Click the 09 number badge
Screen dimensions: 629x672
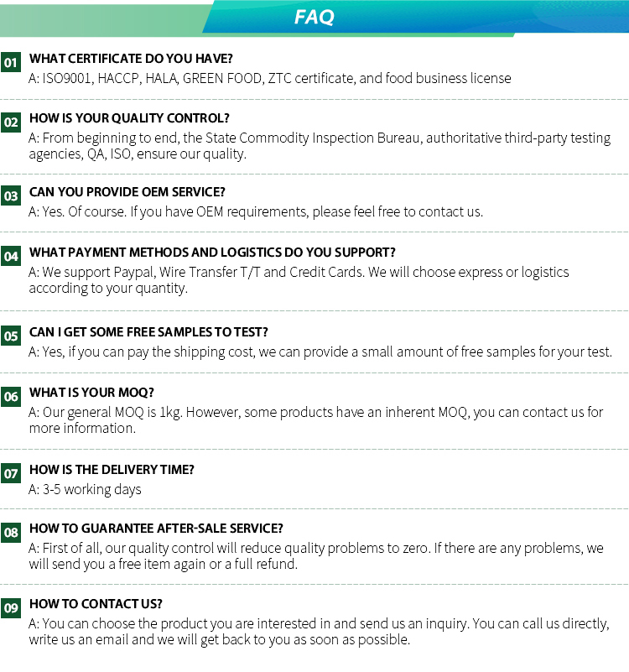[11, 608]
